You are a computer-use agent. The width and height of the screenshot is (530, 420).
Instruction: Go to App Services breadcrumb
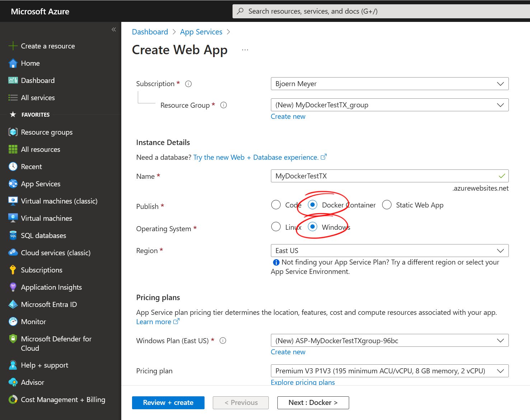click(201, 32)
